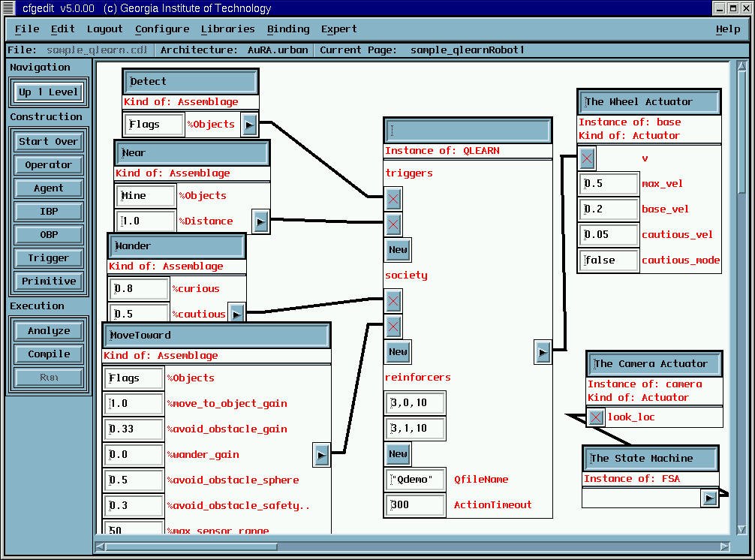Click the output arrow on Detect's %Objects row
755x560 pixels.
(250, 125)
